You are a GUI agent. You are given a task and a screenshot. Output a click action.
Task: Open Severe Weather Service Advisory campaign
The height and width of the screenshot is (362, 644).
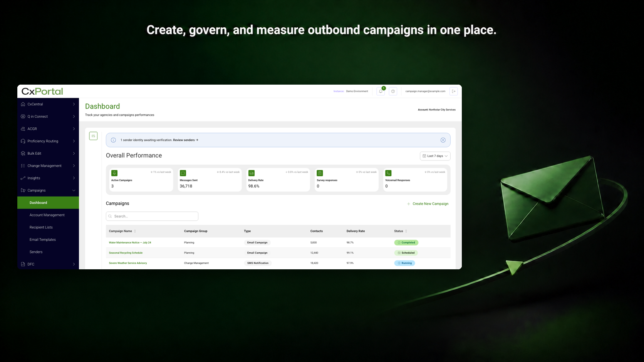(x=128, y=263)
